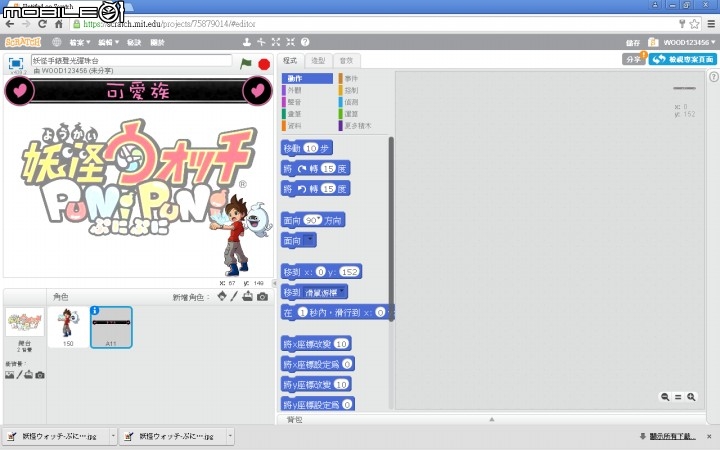Click the blocks palette vertical scrollbar
Viewport: 720px width, 450px height.
pyautogui.click(x=391, y=229)
